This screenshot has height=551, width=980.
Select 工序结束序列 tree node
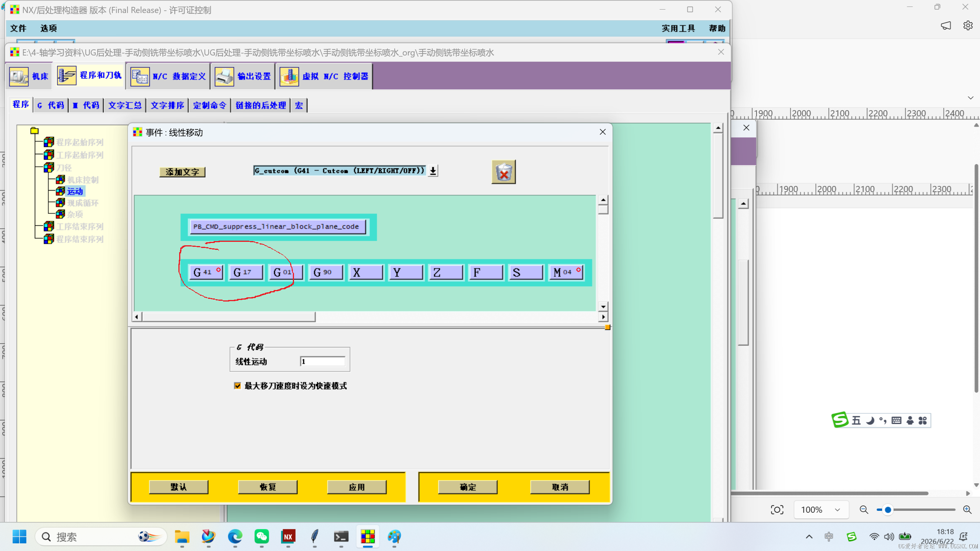80,227
